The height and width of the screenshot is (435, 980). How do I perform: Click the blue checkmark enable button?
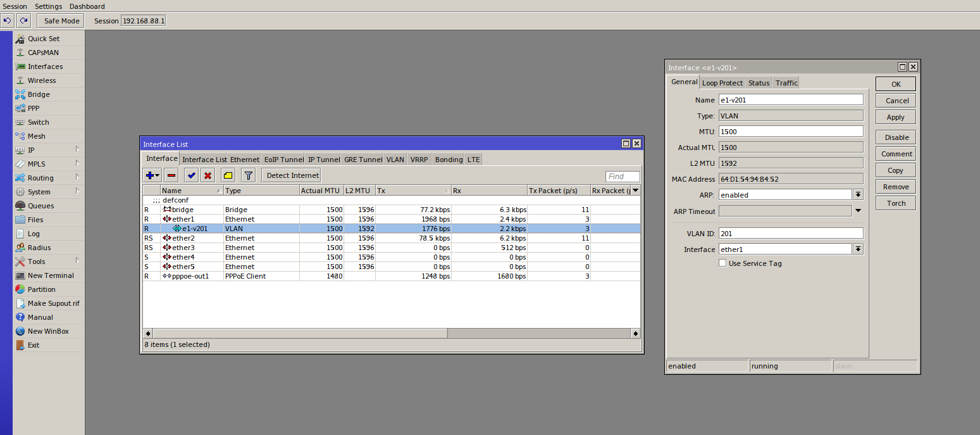[x=192, y=175]
